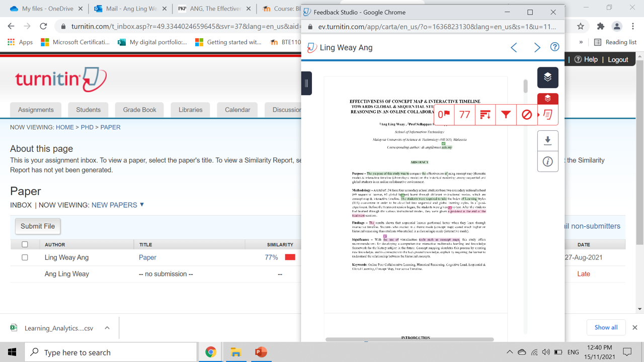
Task: Open the Grade Book tab
Action: (x=139, y=110)
